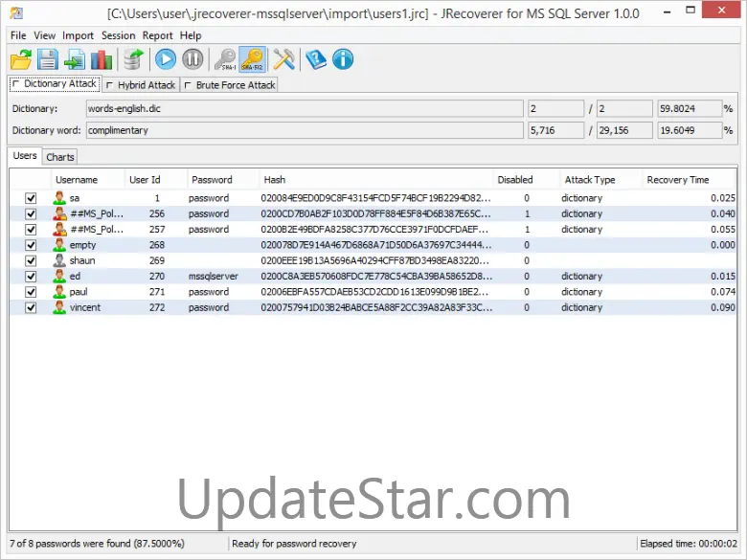
Task: Sort by Hash column header
Action: (375, 180)
